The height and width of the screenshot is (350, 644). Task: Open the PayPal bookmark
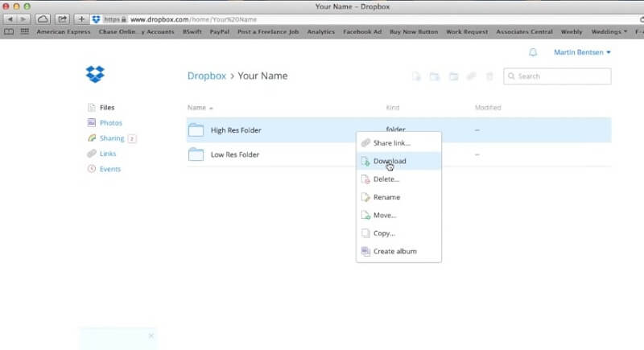(x=219, y=31)
